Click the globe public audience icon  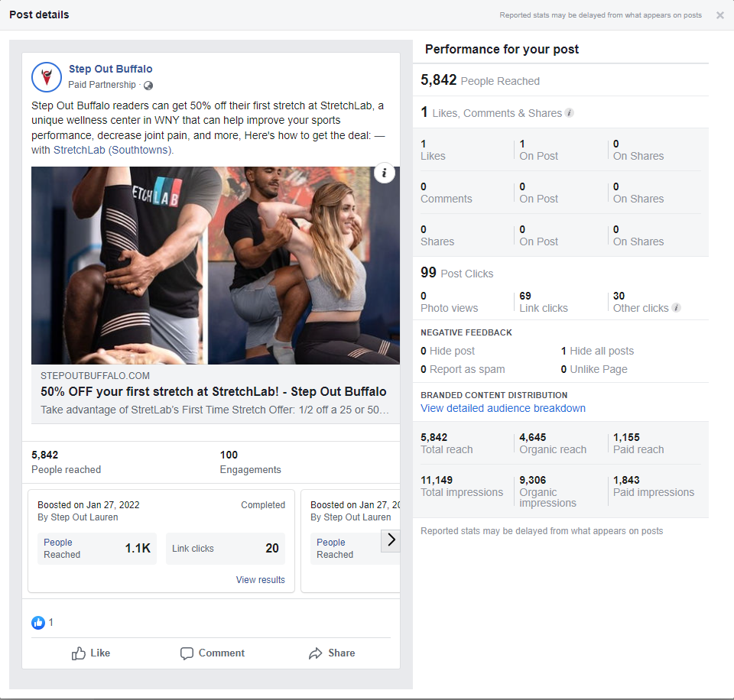(x=148, y=85)
